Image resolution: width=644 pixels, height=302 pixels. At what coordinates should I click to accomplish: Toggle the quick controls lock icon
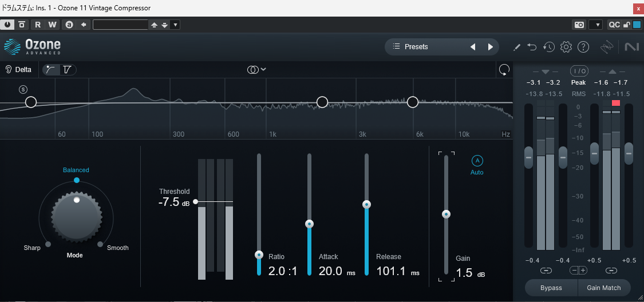(x=627, y=25)
